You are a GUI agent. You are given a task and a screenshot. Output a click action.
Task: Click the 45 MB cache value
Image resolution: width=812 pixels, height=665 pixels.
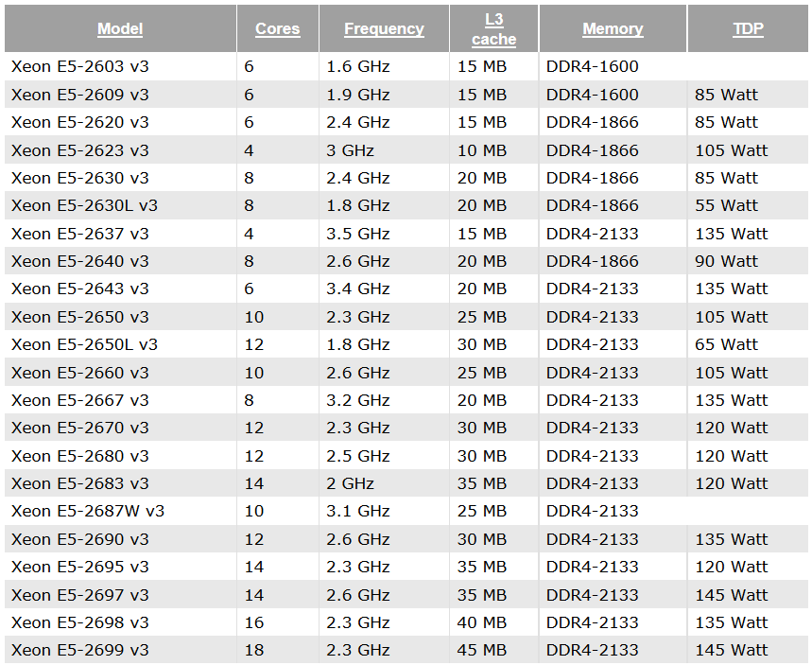(x=481, y=650)
